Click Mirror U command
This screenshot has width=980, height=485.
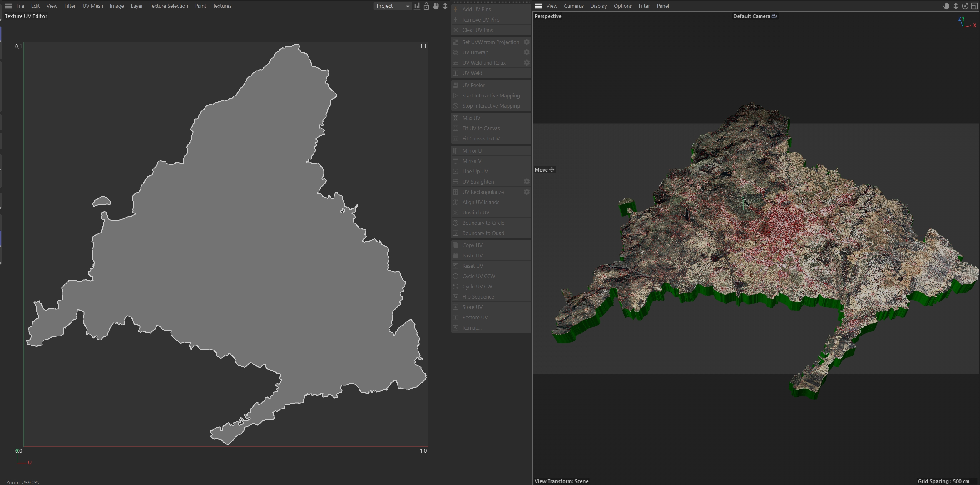point(472,151)
